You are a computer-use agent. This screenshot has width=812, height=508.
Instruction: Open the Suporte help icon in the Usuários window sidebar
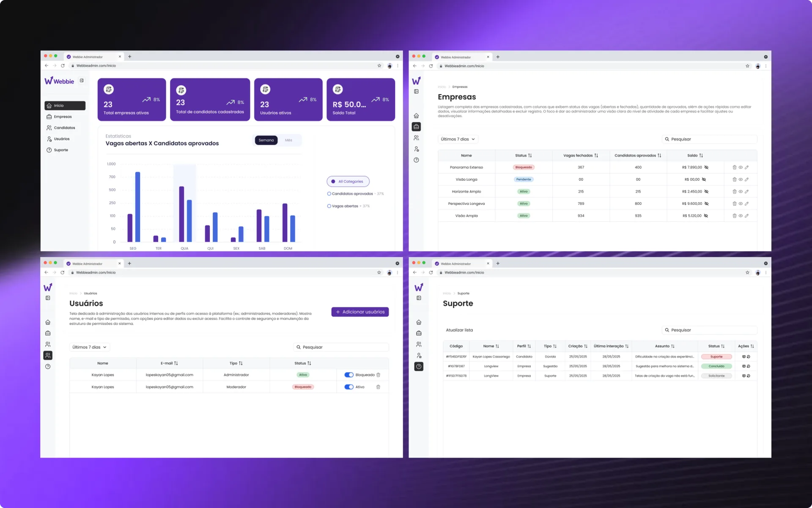[x=48, y=367]
